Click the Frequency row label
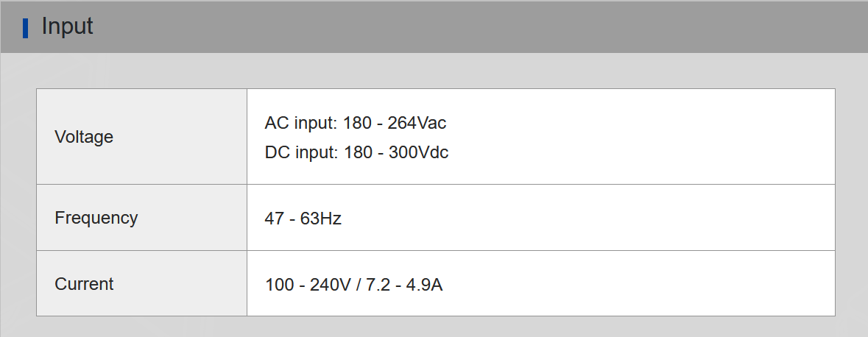 click(96, 218)
